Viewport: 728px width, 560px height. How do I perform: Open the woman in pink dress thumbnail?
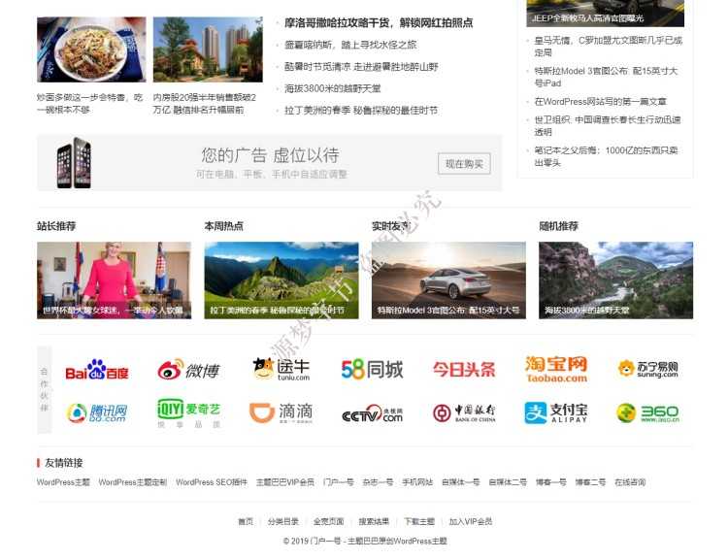114,280
